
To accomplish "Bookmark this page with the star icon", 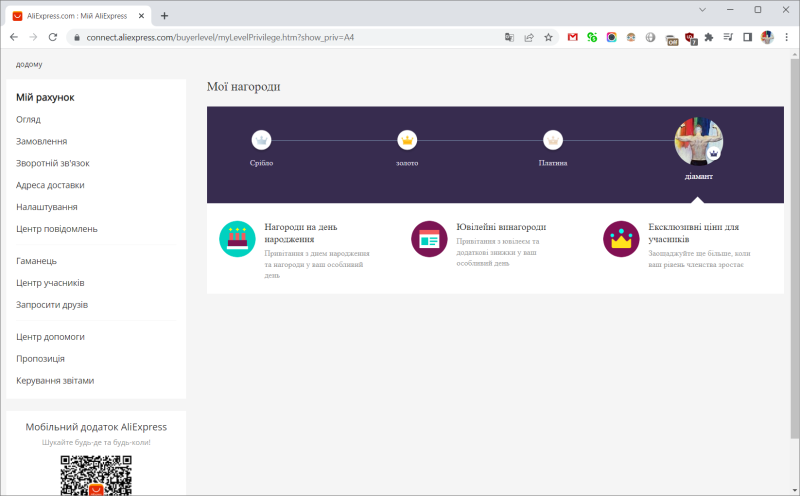I will [x=548, y=37].
